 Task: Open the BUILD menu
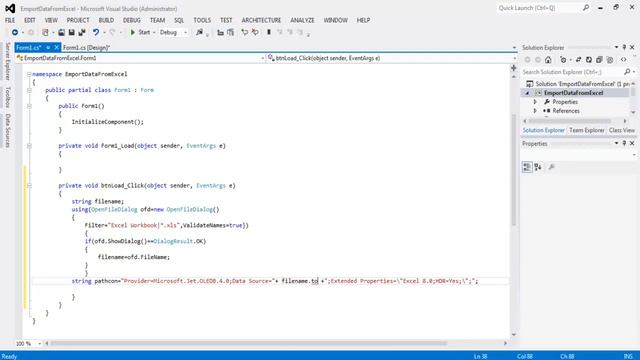click(106, 20)
